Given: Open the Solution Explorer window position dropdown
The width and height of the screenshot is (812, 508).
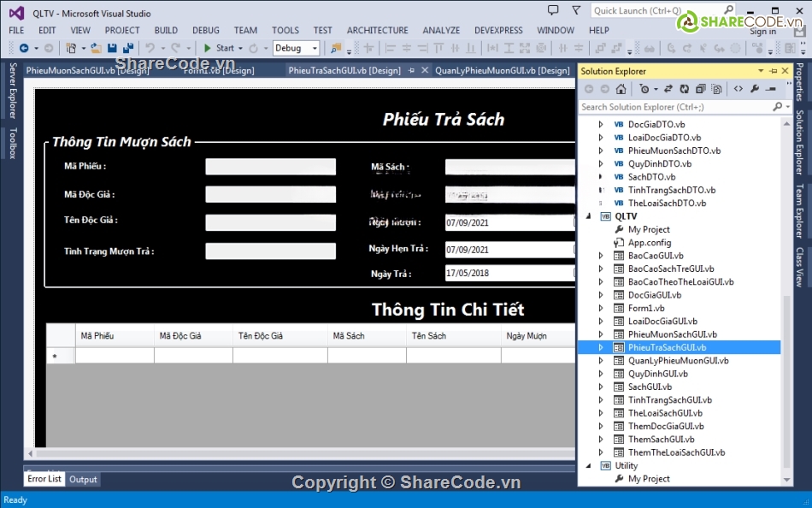Looking at the screenshot, I should point(761,70).
